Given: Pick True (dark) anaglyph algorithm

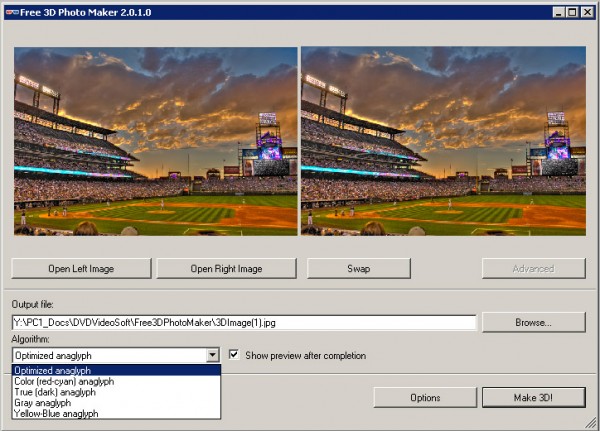Looking at the screenshot, I should point(116,392).
